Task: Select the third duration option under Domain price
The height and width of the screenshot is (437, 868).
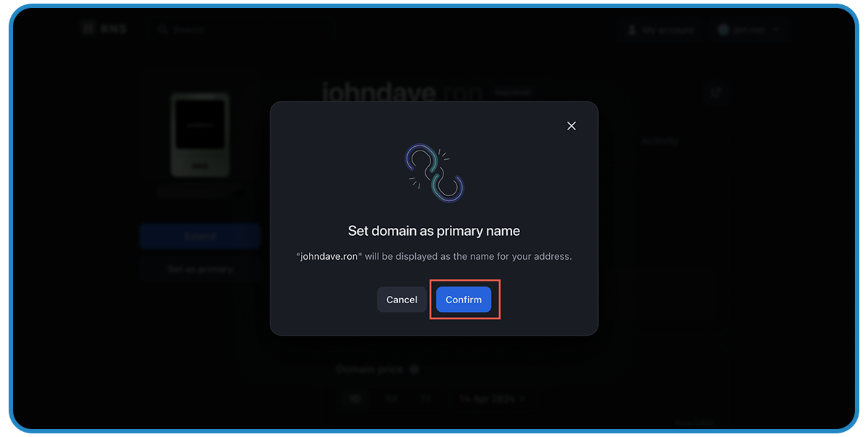Action: 427,398
